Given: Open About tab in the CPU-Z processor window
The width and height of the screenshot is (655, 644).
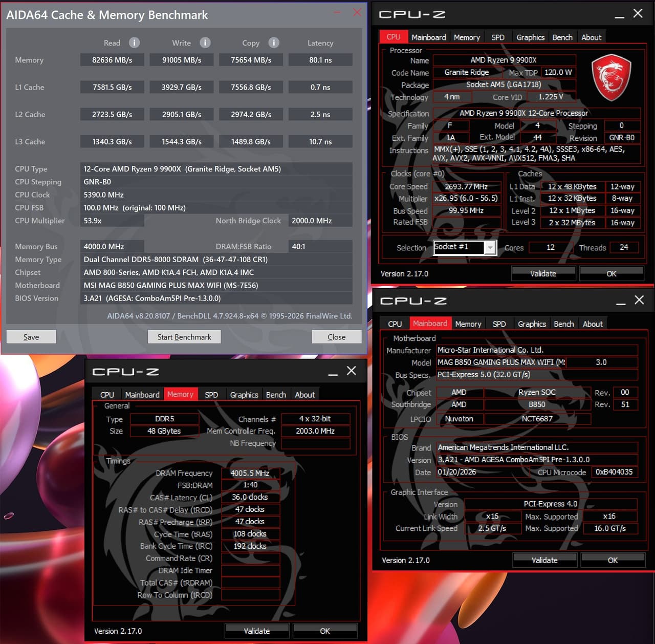Looking at the screenshot, I should 592,37.
